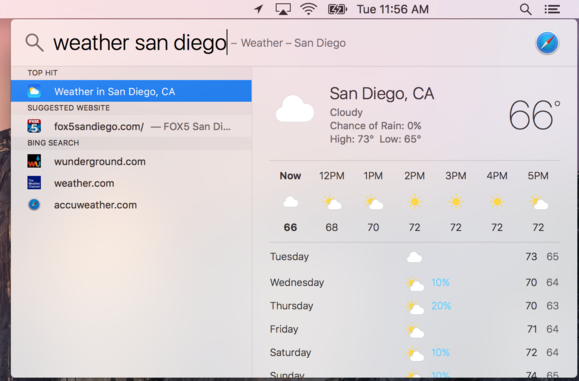Click the partly sunny icon in Thursday row
Screen dimensions: 579x381
click(414, 307)
